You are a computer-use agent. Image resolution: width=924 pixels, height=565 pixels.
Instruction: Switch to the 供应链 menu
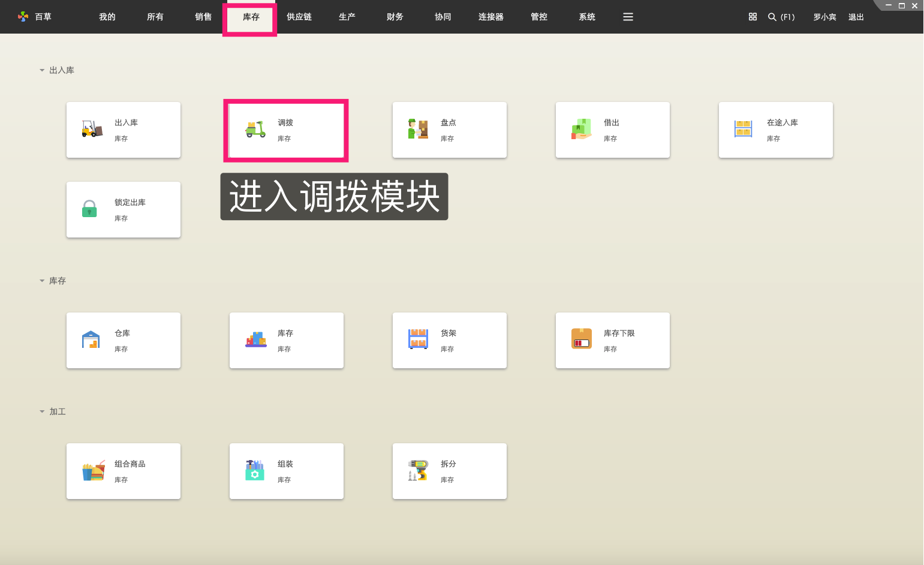click(299, 17)
